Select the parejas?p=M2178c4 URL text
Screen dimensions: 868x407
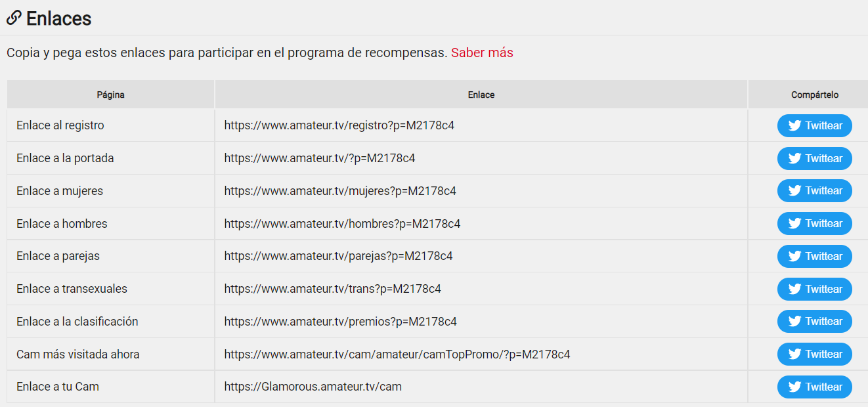pos(338,256)
